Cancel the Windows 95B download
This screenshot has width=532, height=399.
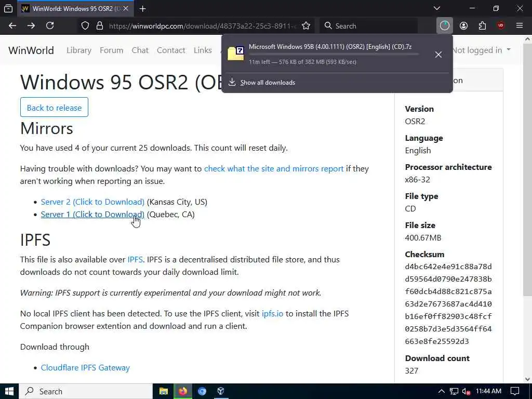pyautogui.click(x=438, y=55)
